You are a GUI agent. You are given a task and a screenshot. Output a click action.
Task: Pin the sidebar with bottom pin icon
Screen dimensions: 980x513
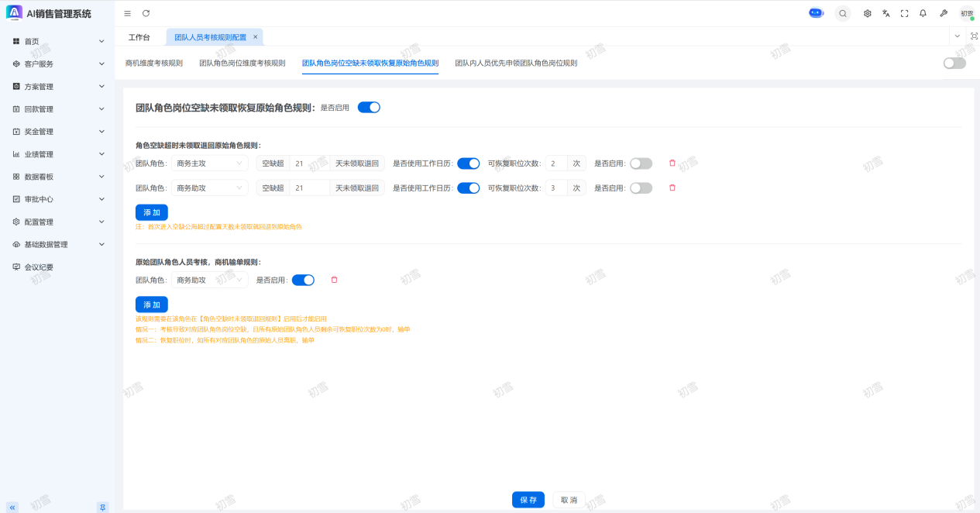(x=102, y=507)
